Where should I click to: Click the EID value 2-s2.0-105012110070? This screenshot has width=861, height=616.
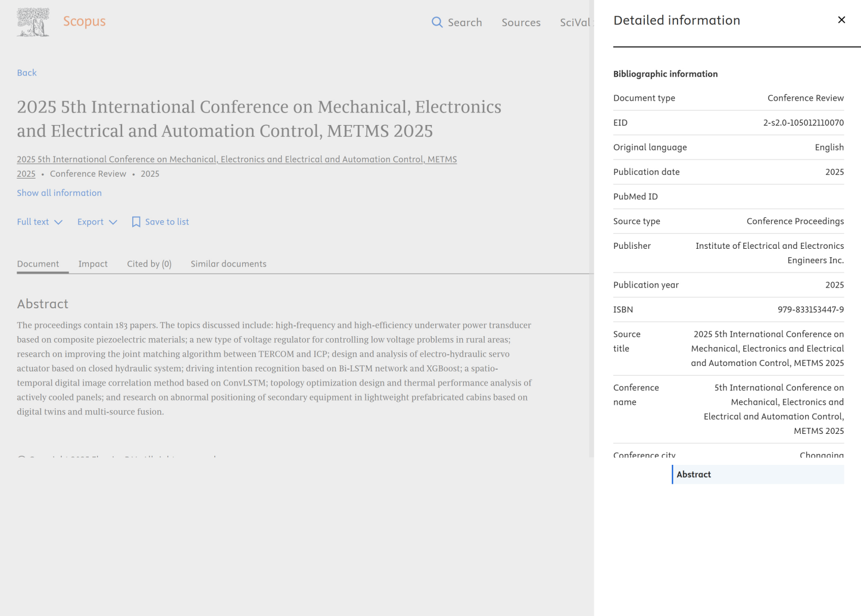coord(803,123)
